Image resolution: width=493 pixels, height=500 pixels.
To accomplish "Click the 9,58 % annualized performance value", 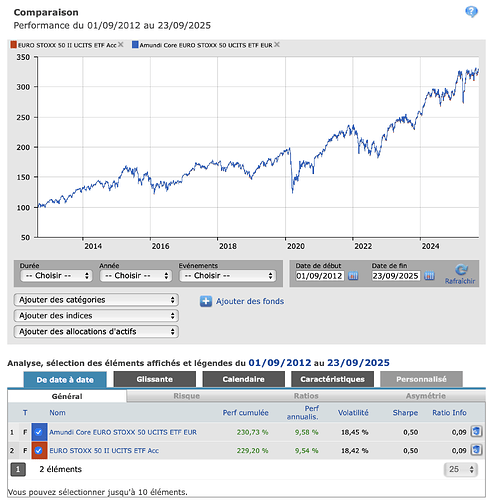I will point(307,432).
